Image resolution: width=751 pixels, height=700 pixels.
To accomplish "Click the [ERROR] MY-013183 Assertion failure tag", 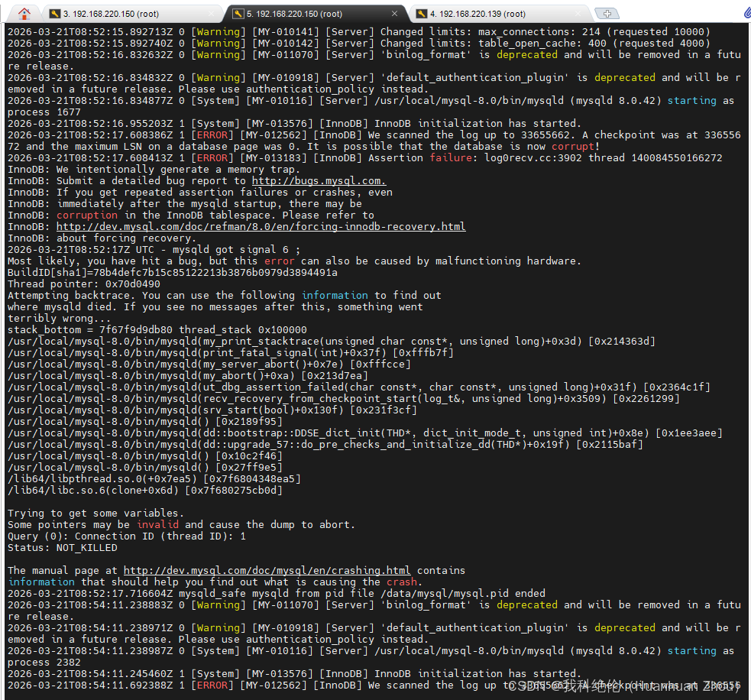I will coord(212,158).
